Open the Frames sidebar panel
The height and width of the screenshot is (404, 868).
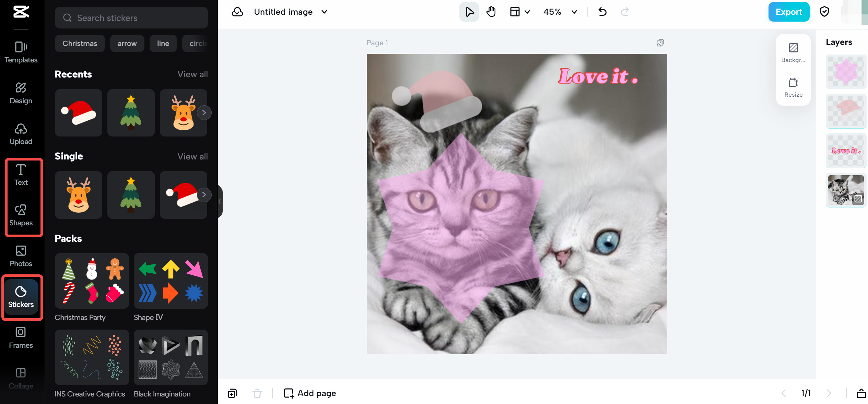tap(21, 337)
